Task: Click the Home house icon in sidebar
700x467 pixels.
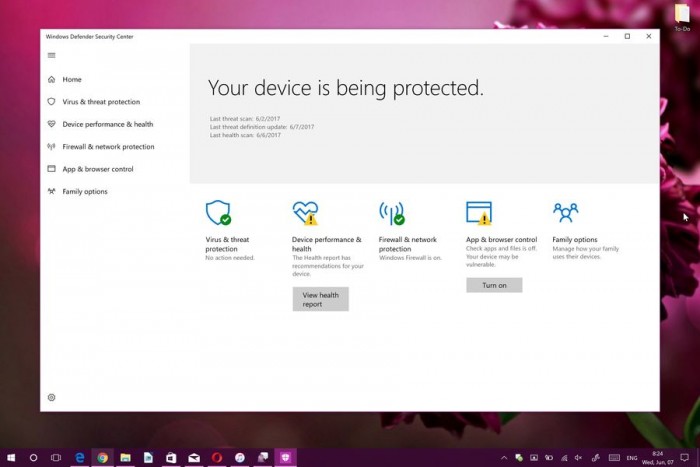Action: click(x=51, y=79)
